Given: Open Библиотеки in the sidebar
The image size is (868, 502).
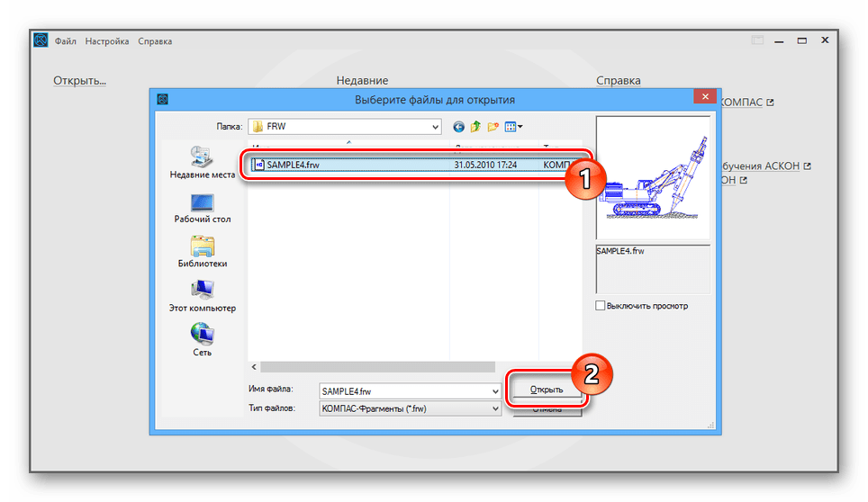Looking at the screenshot, I should pyautogui.click(x=203, y=251).
